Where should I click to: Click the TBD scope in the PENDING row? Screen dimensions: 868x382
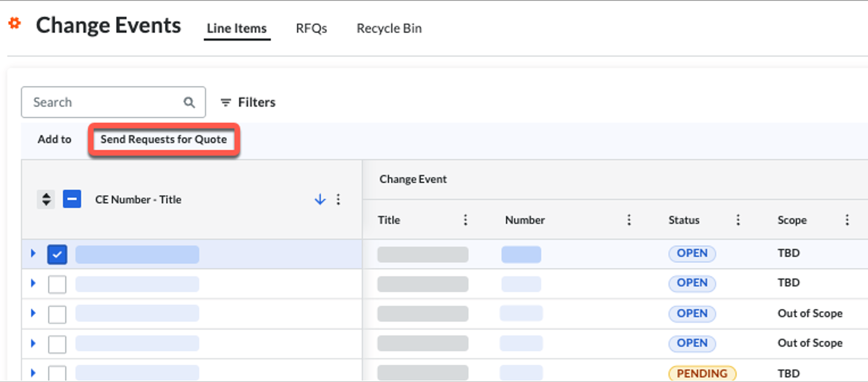(x=788, y=373)
